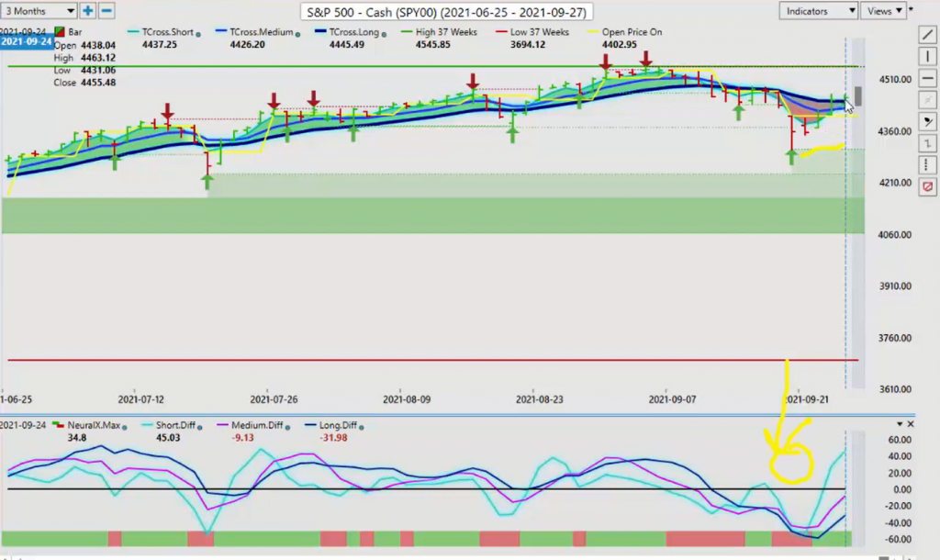Click the 3760.00 price axis label
Viewport: 940px width, 560px height.
(895, 338)
